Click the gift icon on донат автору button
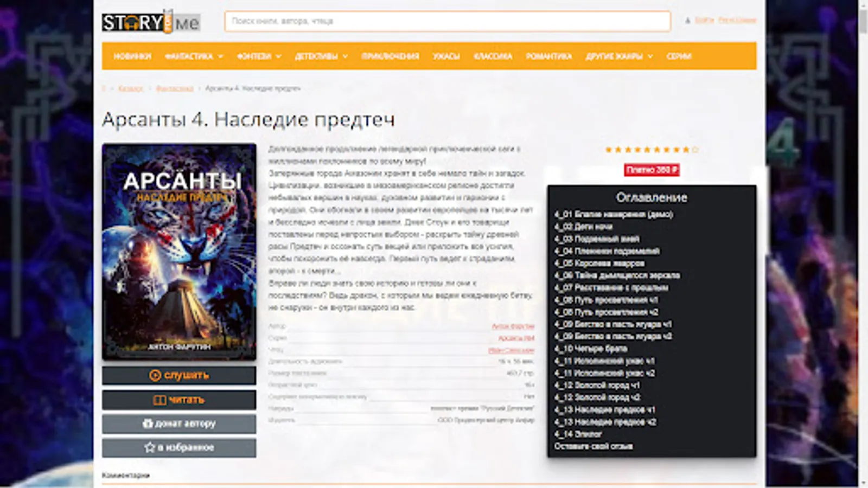This screenshot has width=868, height=488. 148,423
